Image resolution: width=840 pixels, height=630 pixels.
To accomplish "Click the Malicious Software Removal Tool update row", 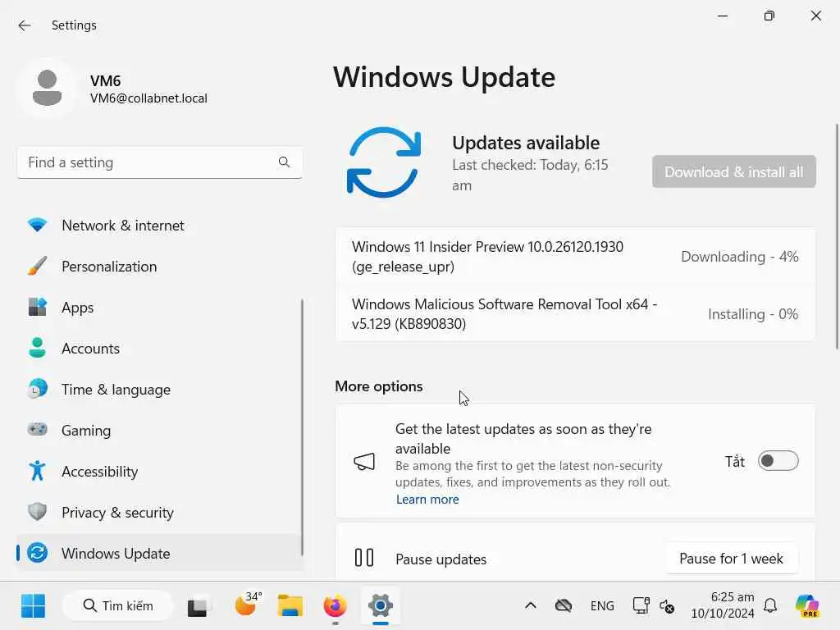I will 575,313.
